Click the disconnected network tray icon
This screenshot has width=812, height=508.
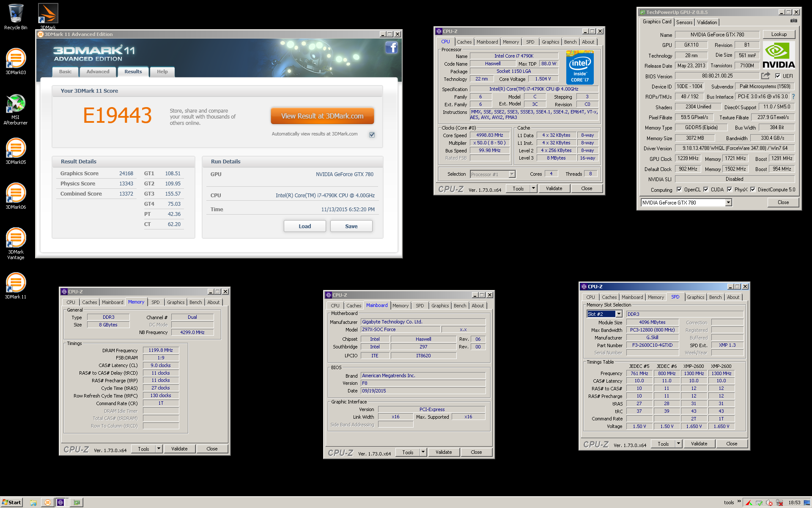pos(779,503)
